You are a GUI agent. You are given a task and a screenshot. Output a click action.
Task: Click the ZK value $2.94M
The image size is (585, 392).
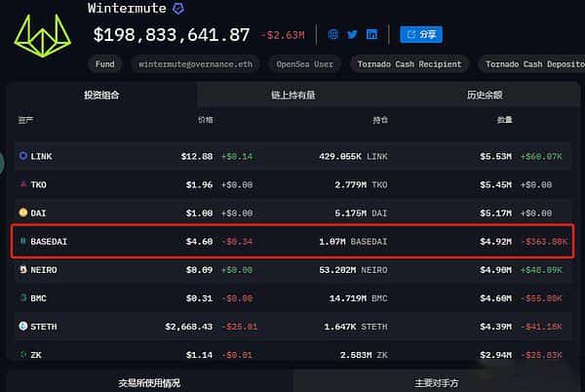click(496, 355)
